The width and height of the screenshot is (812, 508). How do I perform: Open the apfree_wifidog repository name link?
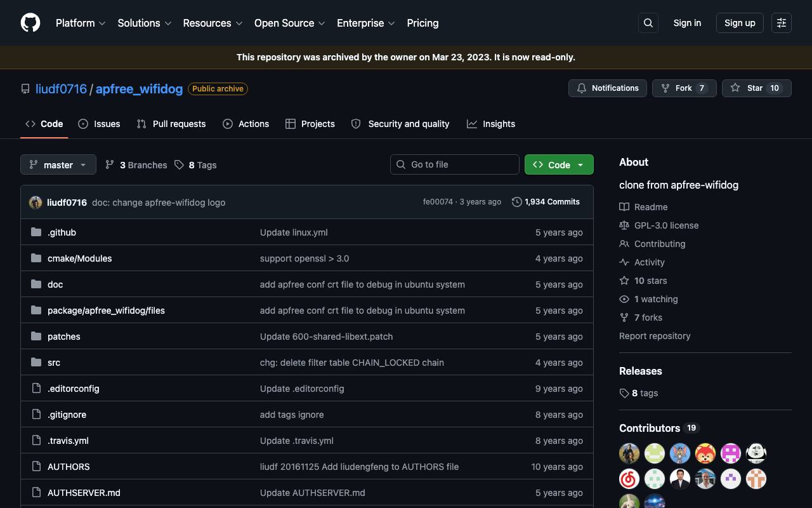pyautogui.click(x=139, y=89)
